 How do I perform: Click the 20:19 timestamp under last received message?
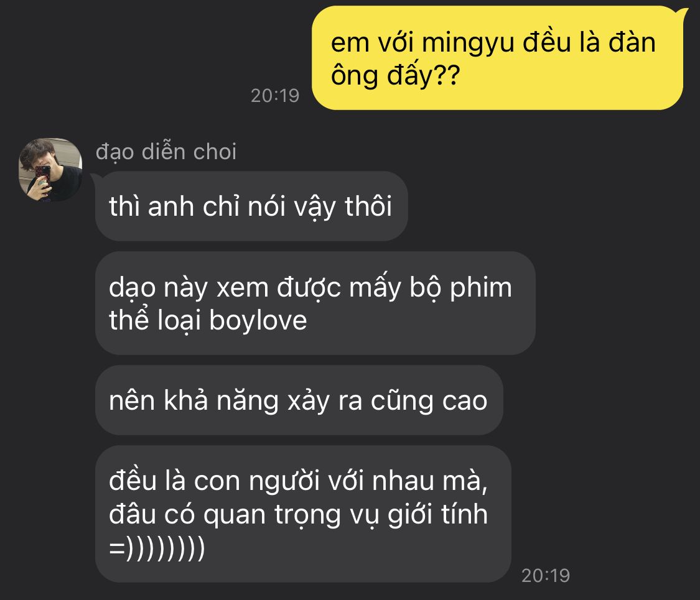[x=546, y=576]
